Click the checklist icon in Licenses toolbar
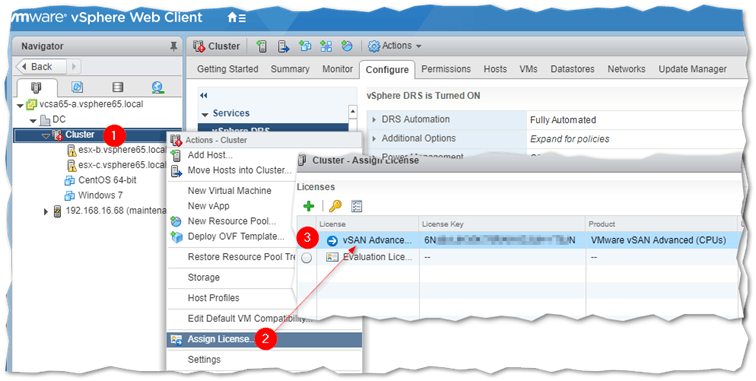756x381 pixels. (x=356, y=206)
